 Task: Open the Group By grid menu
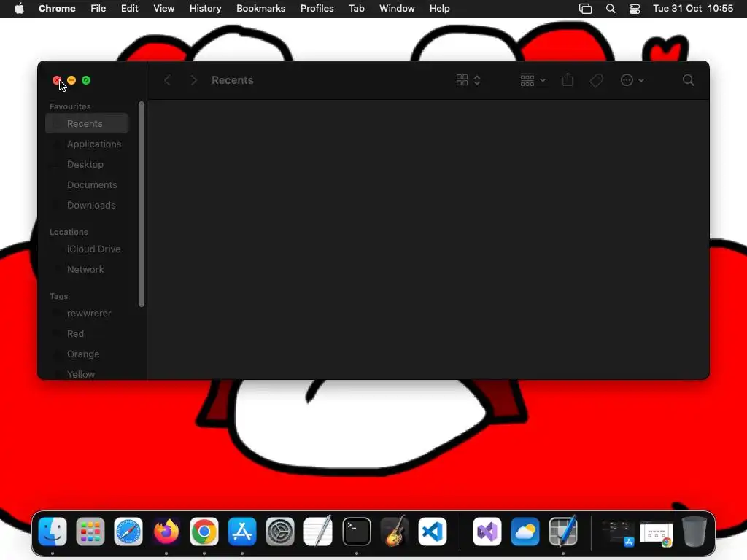[527, 80]
